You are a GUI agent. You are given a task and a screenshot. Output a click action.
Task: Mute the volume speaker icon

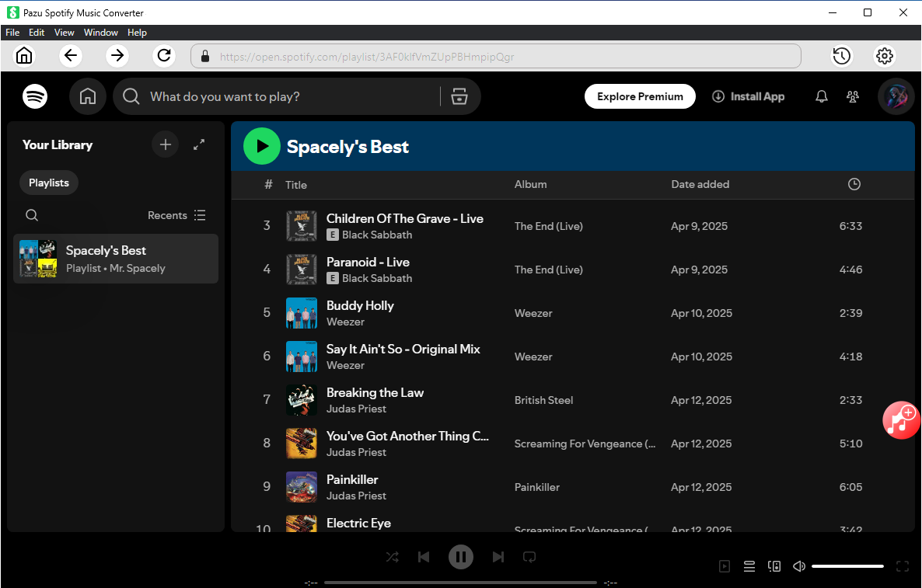pyautogui.click(x=799, y=566)
